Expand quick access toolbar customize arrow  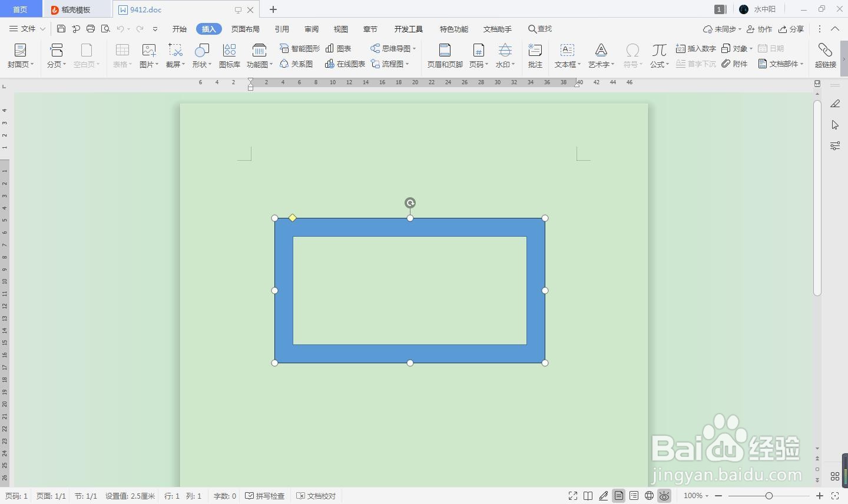(155, 29)
